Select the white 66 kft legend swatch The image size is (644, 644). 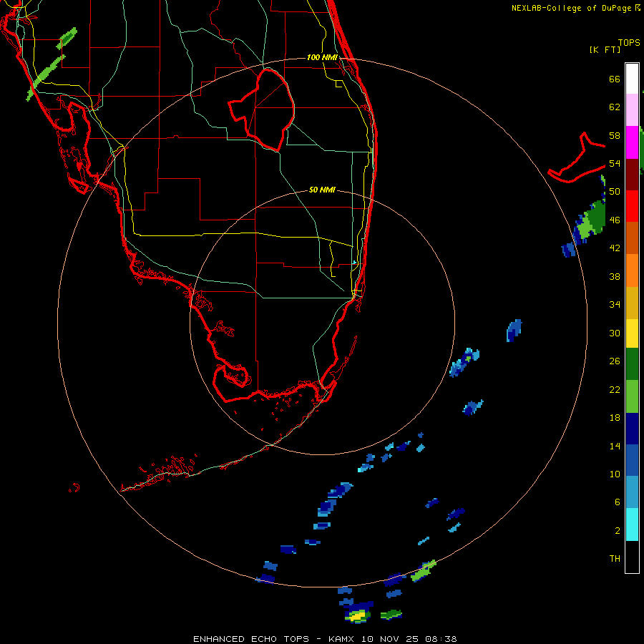[x=632, y=79]
